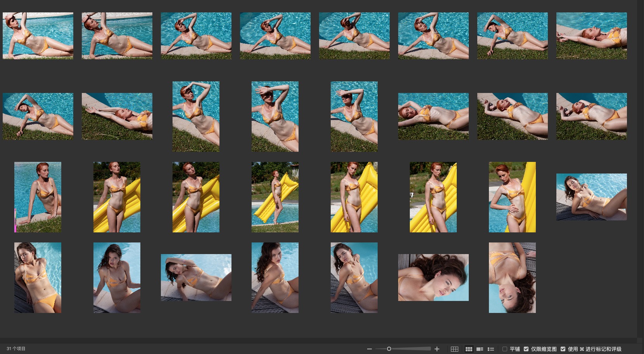The height and width of the screenshot is (354, 644).
Task: Select the landscape close-up face thumbnail
Action: click(x=433, y=278)
